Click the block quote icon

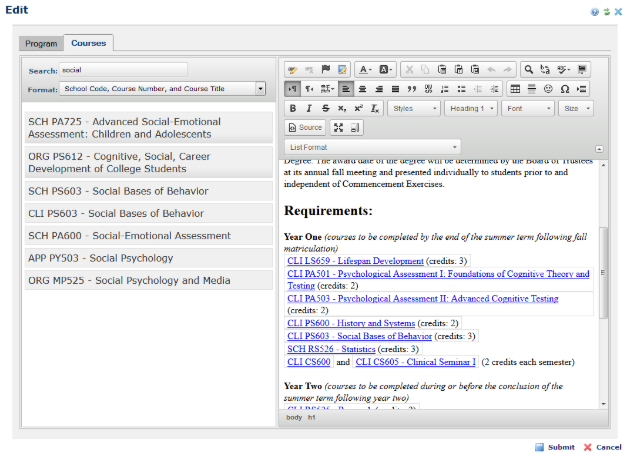[x=412, y=89]
